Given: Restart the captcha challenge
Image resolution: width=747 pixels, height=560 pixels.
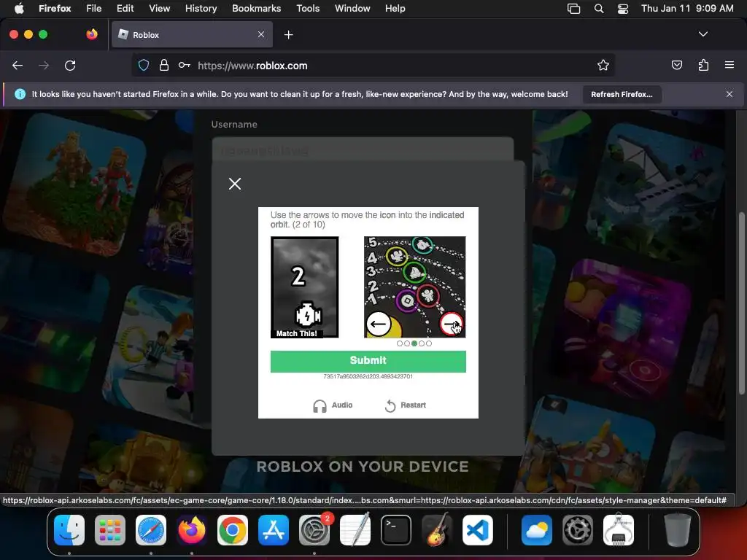Looking at the screenshot, I should tap(405, 405).
